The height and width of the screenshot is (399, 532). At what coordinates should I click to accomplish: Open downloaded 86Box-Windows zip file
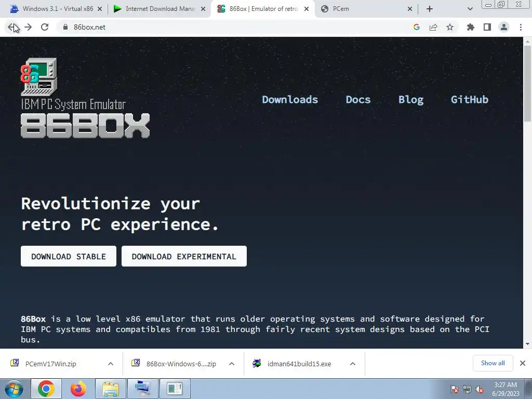pos(181,364)
